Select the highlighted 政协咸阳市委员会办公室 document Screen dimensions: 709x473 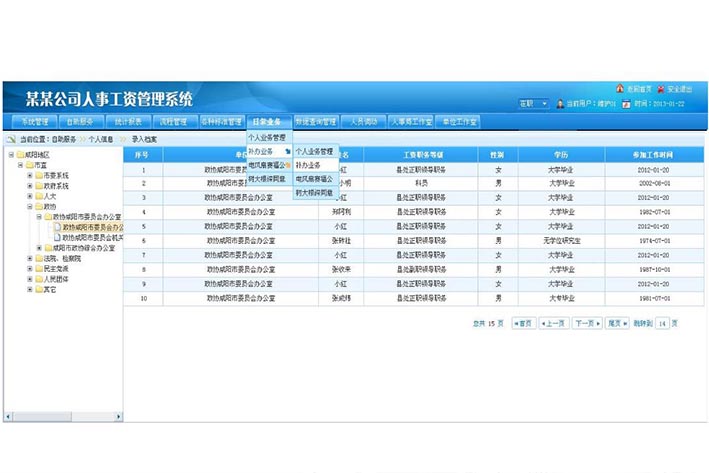coord(89,227)
